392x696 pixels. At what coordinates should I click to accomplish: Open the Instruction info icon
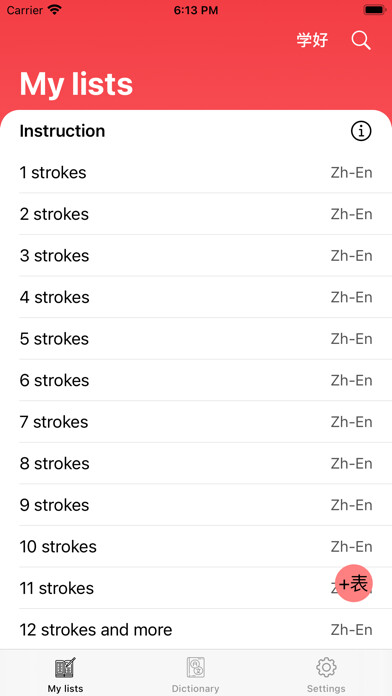click(361, 131)
